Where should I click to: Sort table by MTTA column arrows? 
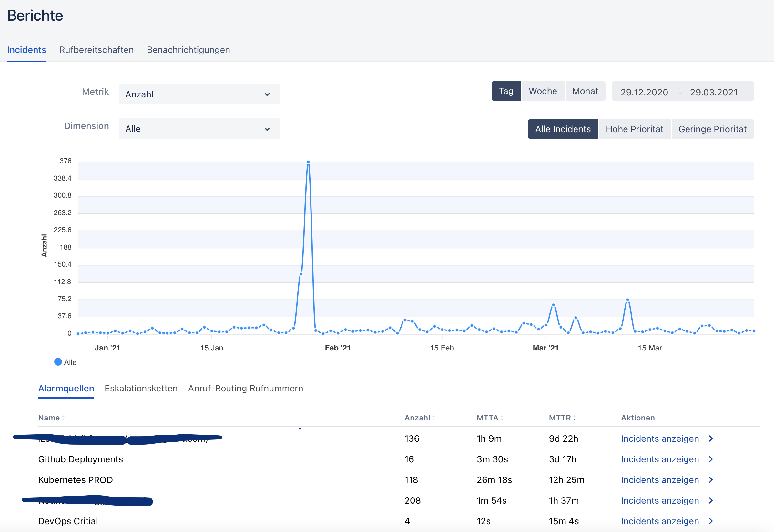coord(502,418)
